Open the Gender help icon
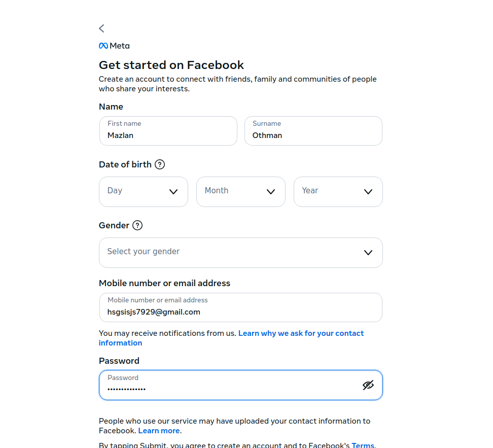 137,225
